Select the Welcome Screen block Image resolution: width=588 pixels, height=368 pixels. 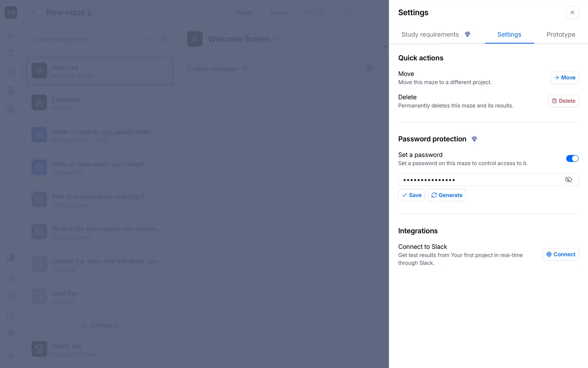point(99,71)
